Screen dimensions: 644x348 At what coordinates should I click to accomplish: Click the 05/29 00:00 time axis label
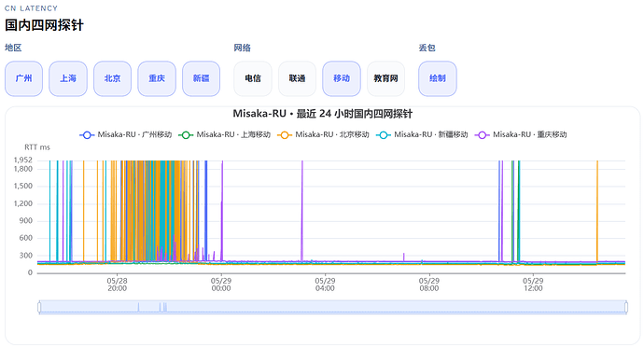221,285
